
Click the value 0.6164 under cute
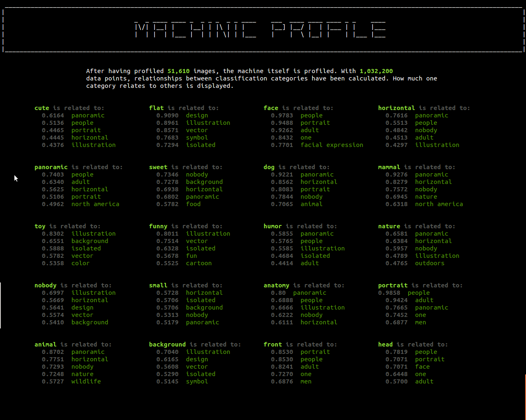tap(53, 115)
